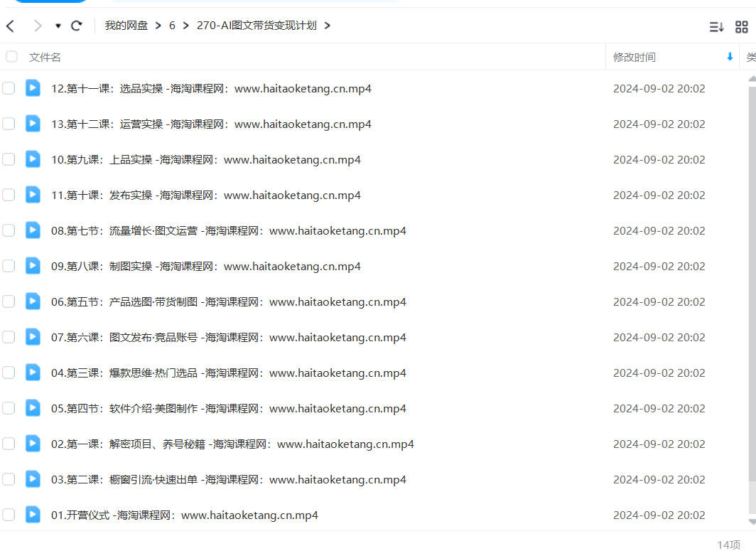Select file name 09.第八课：制图实操

(206, 267)
